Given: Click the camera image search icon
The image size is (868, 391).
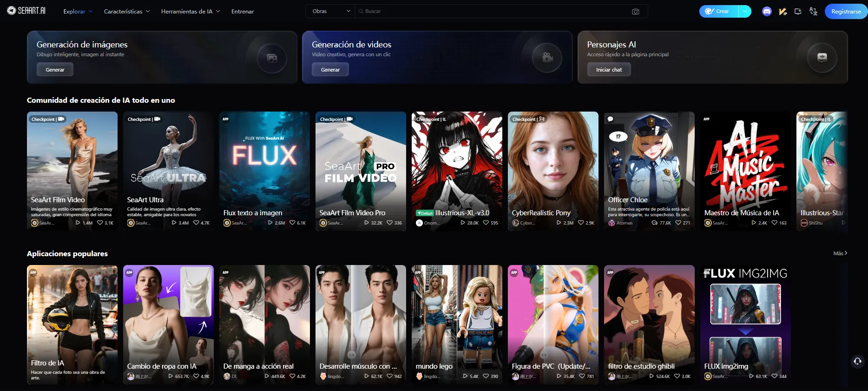Looking at the screenshot, I should point(636,12).
